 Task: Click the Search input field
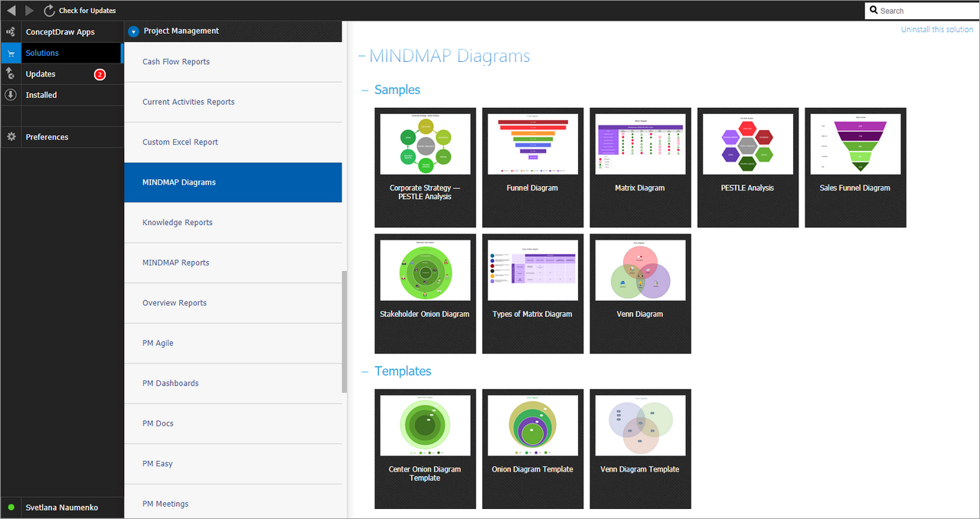(922, 11)
